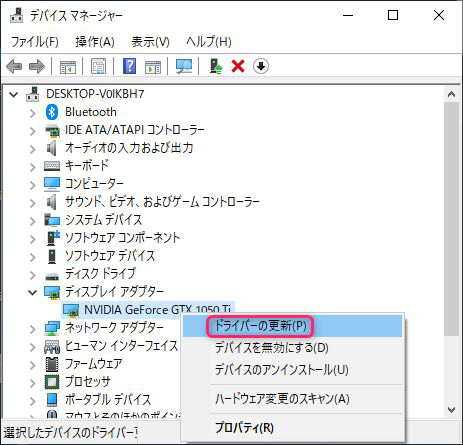Image resolution: width=463 pixels, height=445 pixels.
Task: Choose プロパティ(R) from context menu
Action: point(292,427)
